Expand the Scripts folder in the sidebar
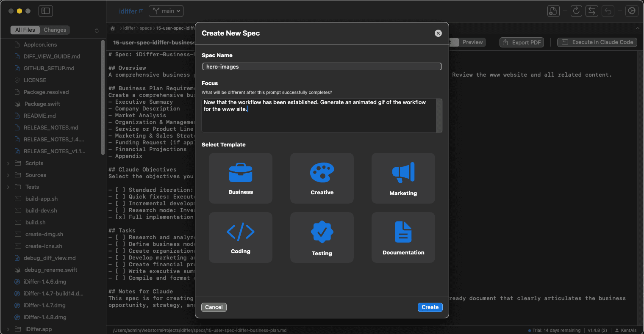This screenshot has width=644, height=334. (8, 163)
